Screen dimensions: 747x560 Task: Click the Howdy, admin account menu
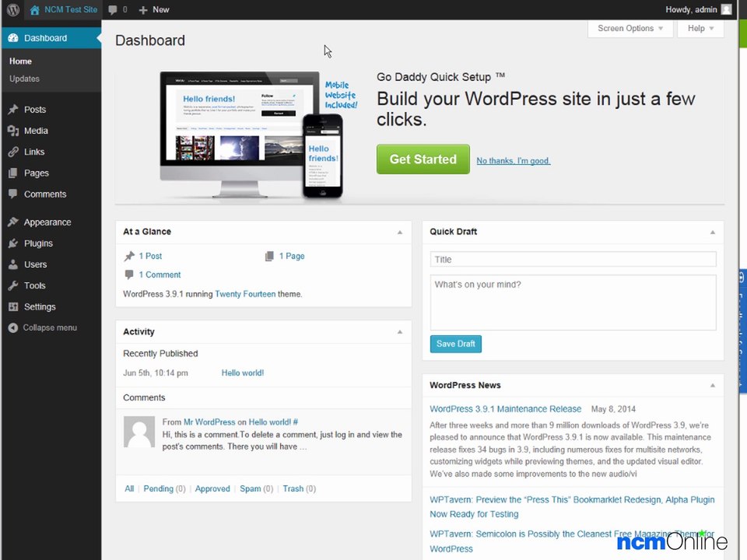click(698, 9)
